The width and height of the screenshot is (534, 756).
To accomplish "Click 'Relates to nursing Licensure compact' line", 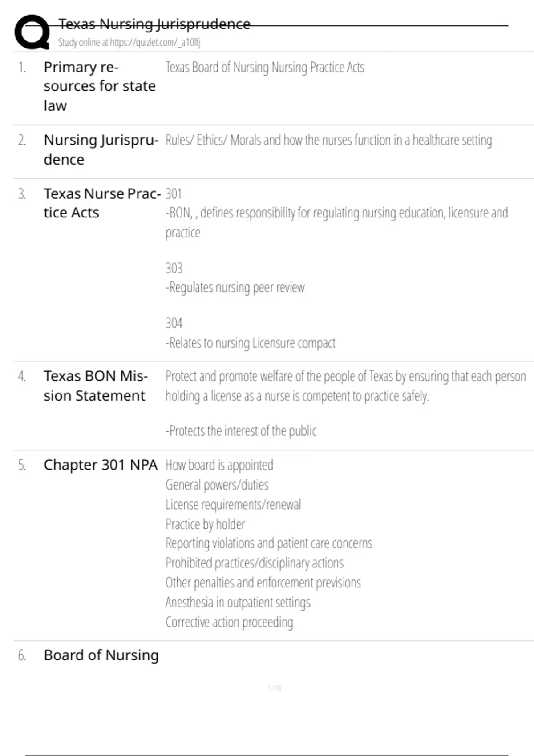I will (250, 343).
